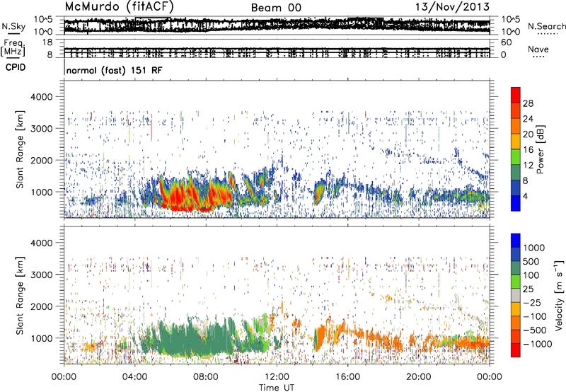Click the "Nave" legend label

pos(538,49)
